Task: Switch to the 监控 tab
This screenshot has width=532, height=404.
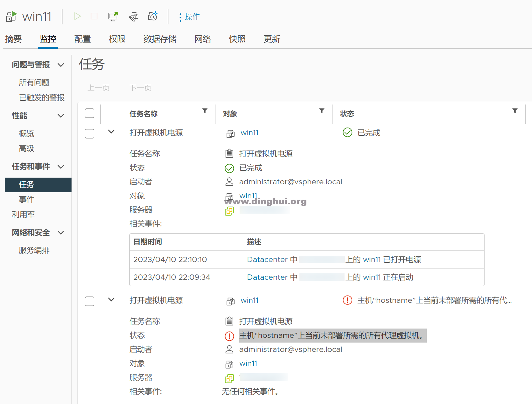Action: point(48,39)
